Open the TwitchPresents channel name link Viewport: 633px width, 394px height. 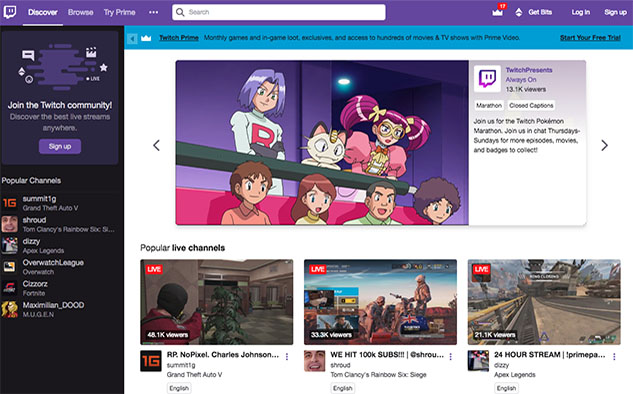pos(529,70)
